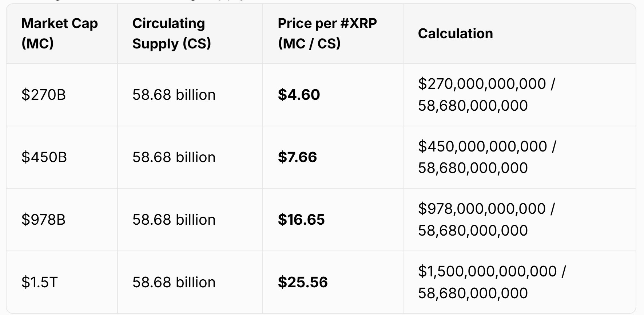Viewport: 644px width, 315px height.
Task: Click circulating supply in the $978B row
Action: pos(174,220)
